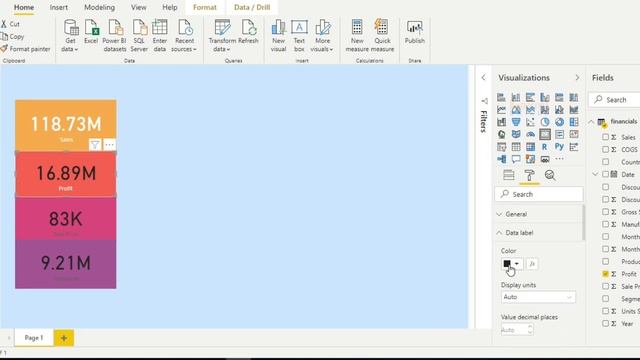The height and width of the screenshot is (360, 640).
Task: Create a New measure
Action: coord(357,36)
